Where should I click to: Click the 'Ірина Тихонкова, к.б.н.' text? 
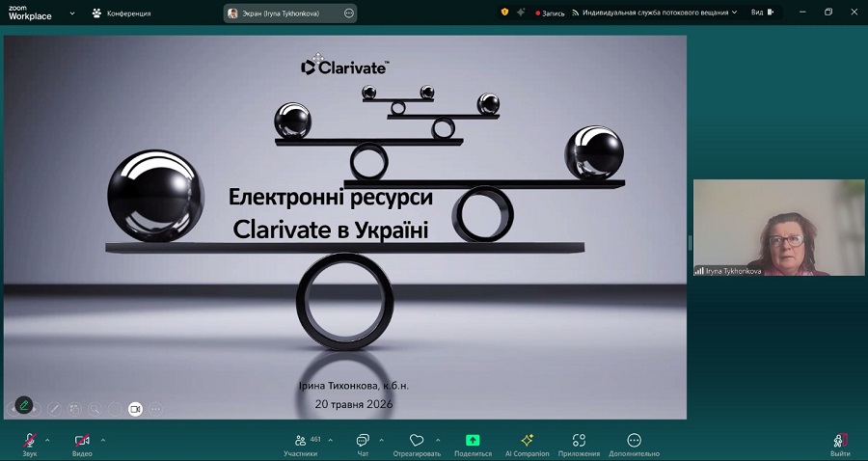coord(354,386)
